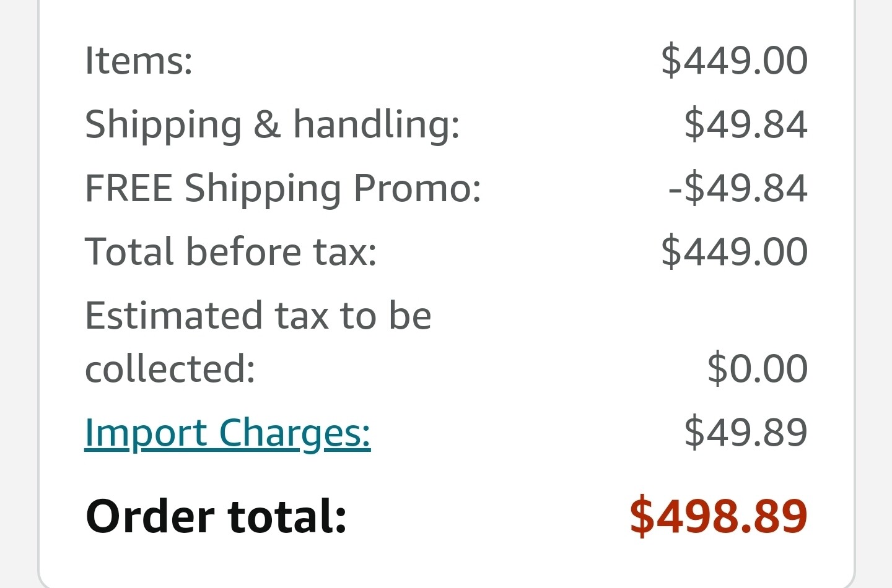Click the word 'Promo:' in the promo row

coord(417,188)
